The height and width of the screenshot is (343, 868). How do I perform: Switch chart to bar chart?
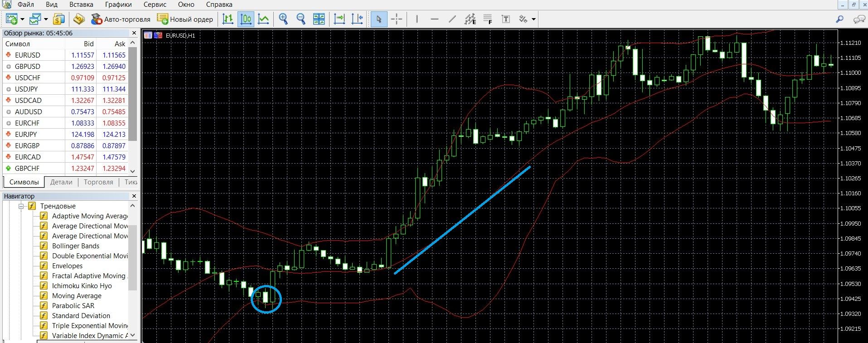(x=228, y=19)
